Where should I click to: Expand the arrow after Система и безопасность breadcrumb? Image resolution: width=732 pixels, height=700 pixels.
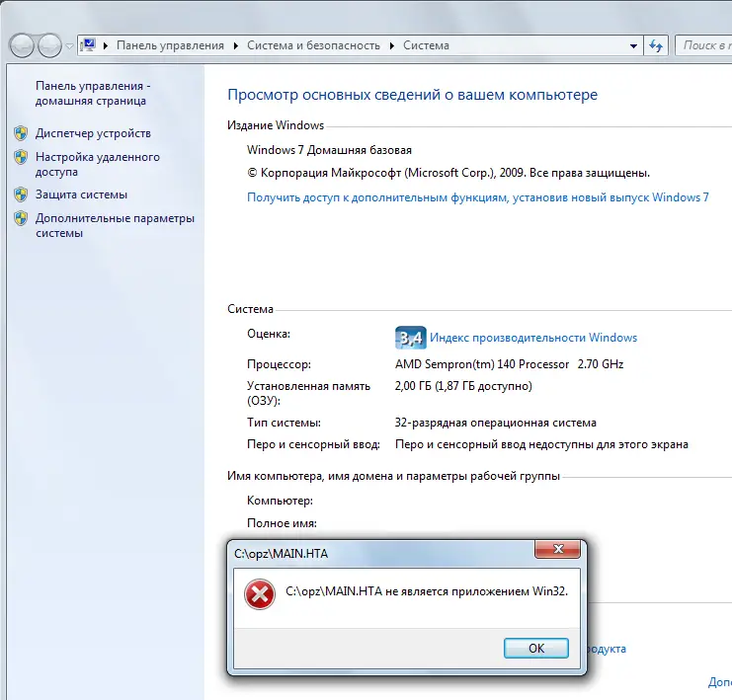click(392, 45)
